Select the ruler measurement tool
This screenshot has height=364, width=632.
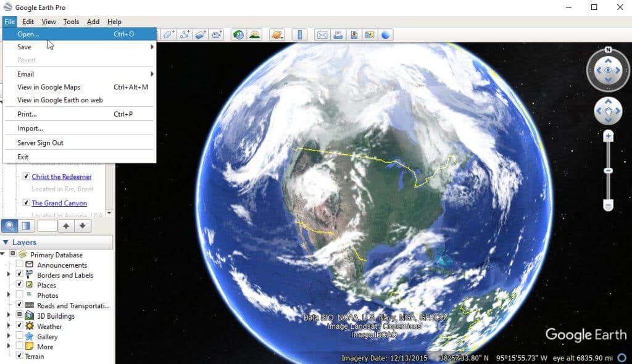tap(299, 35)
